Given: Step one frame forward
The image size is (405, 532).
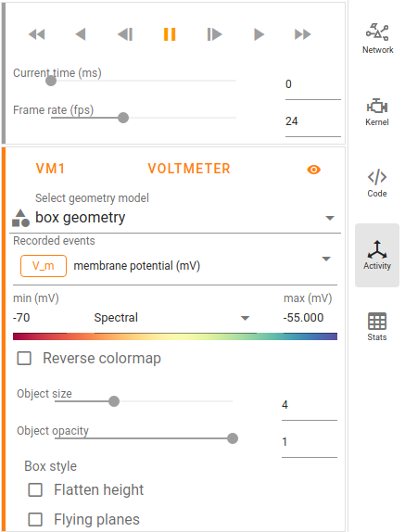Looking at the screenshot, I should (214, 34).
